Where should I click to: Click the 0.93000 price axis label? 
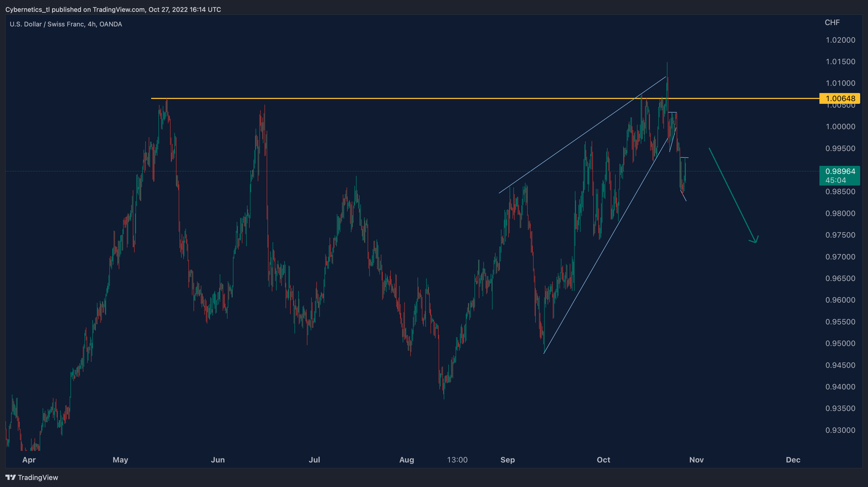pyautogui.click(x=840, y=430)
